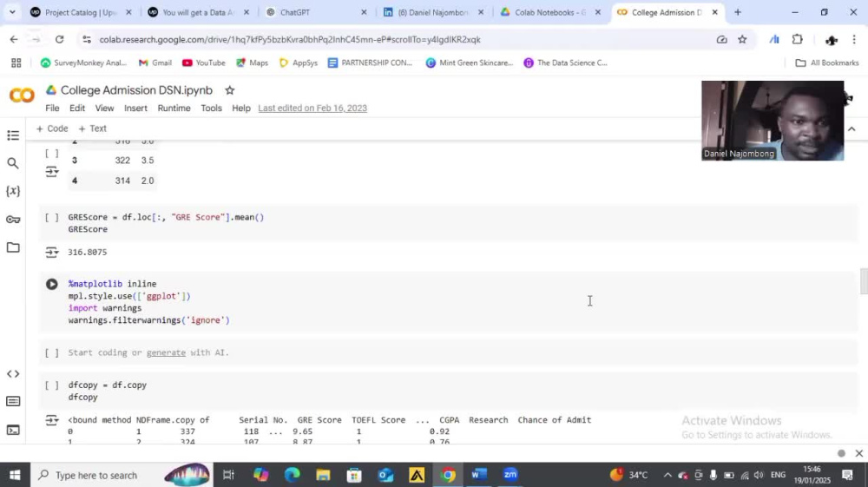The image size is (868, 487).
Task: Open the Terminal icon in sidebar
Action: coord(13,430)
